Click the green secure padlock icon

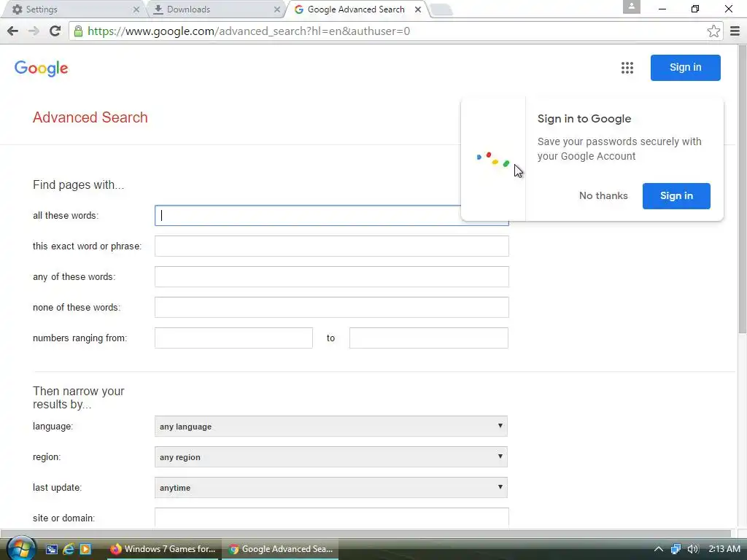tap(78, 31)
